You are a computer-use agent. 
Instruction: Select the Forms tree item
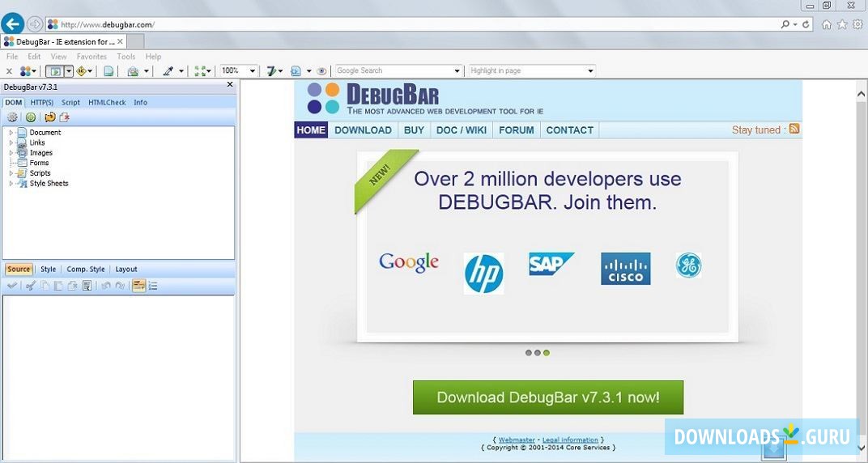pyautogui.click(x=39, y=163)
